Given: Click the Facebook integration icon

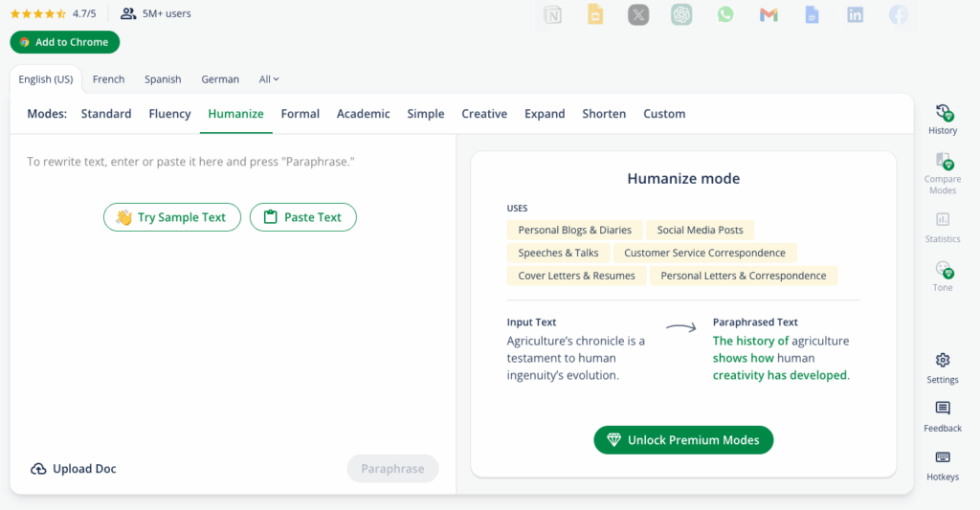Looking at the screenshot, I should tap(898, 15).
